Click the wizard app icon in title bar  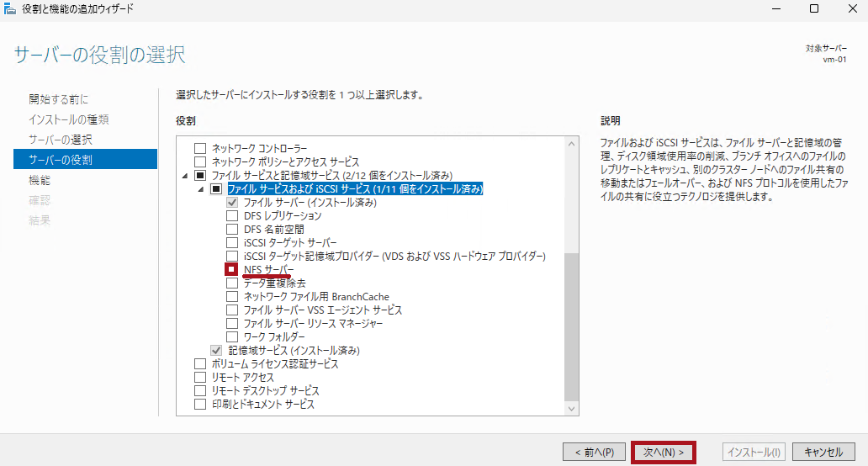pyautogui.click(x=10, y=9)
